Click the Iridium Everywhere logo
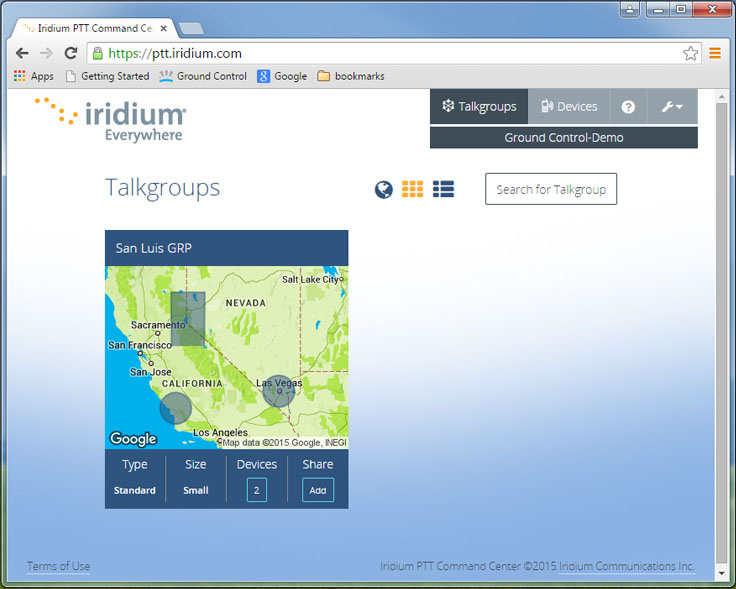 pyautogui.click(x=111, y=120)
